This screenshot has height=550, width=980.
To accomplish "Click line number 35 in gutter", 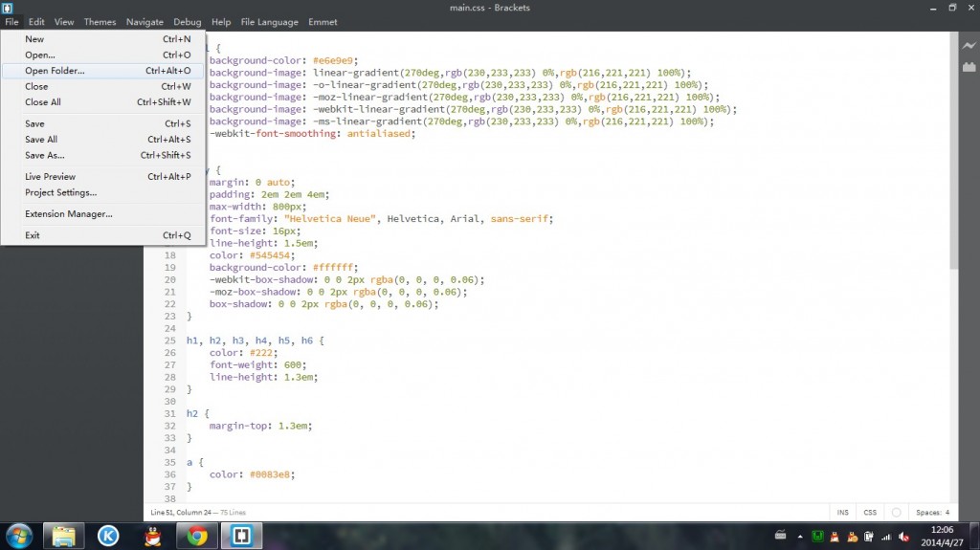I will coord(170,463).
